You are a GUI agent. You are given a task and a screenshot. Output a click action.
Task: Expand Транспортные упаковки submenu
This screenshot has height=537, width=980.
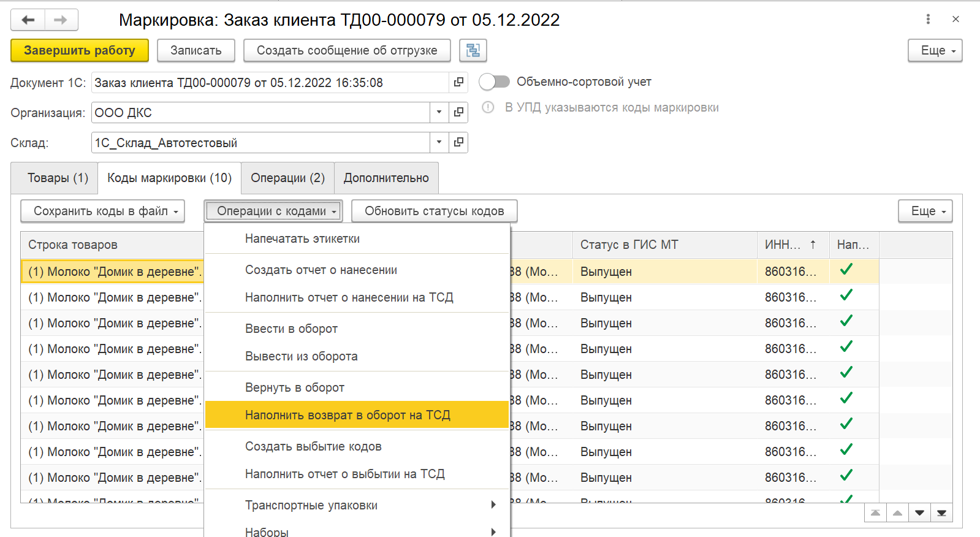click(357, 505)
